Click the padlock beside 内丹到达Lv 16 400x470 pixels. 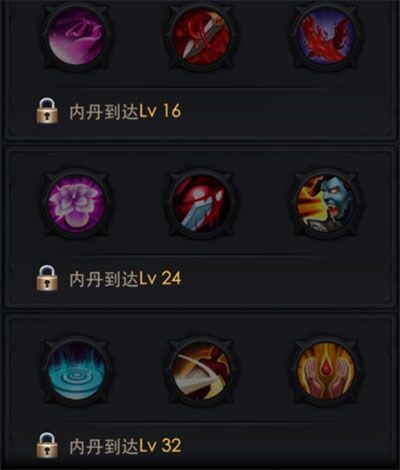pos(47,111)
